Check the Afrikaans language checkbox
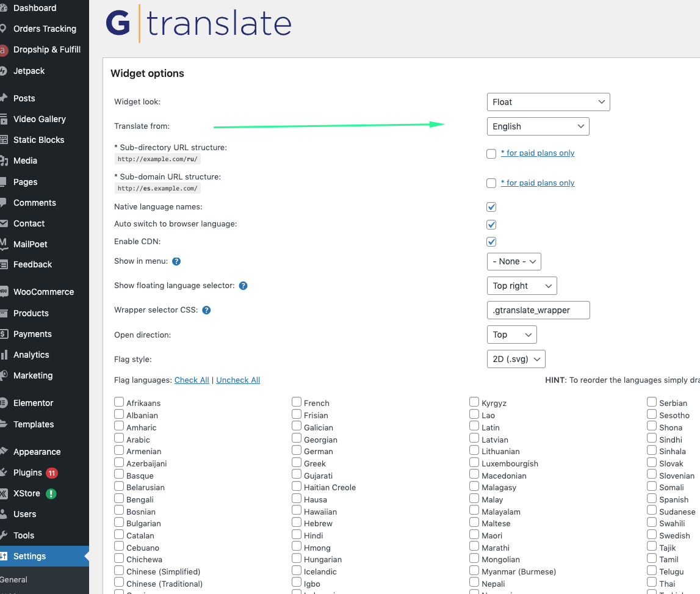 click(119, 402)
